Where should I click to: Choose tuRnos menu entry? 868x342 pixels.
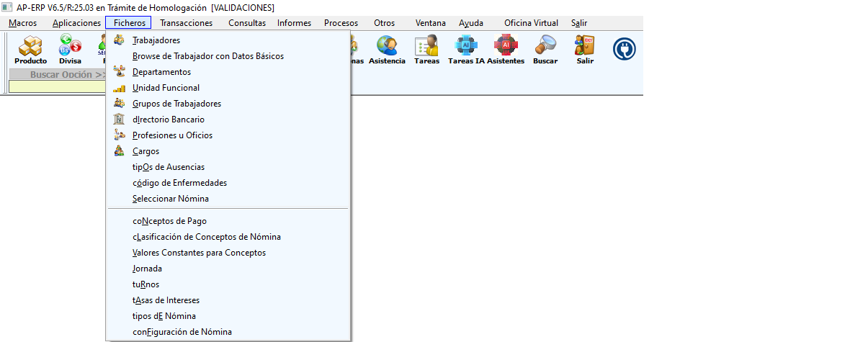228,284
